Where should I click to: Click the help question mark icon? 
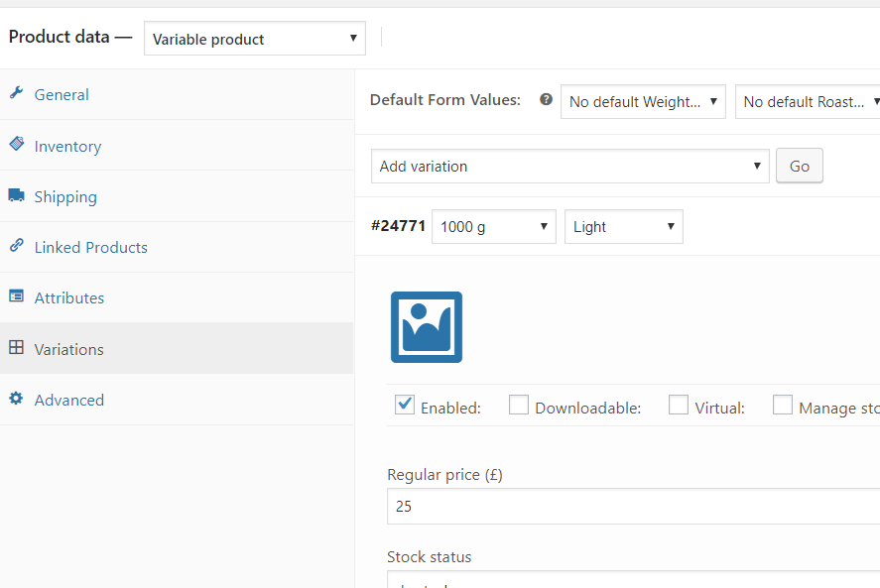(546, 100)
